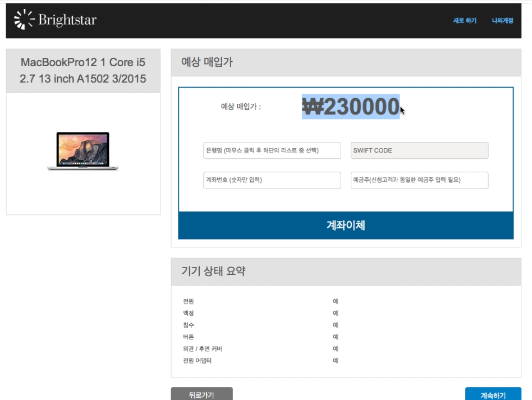Click the '예상 매입가 :' label beside the price

pos(241,107)
